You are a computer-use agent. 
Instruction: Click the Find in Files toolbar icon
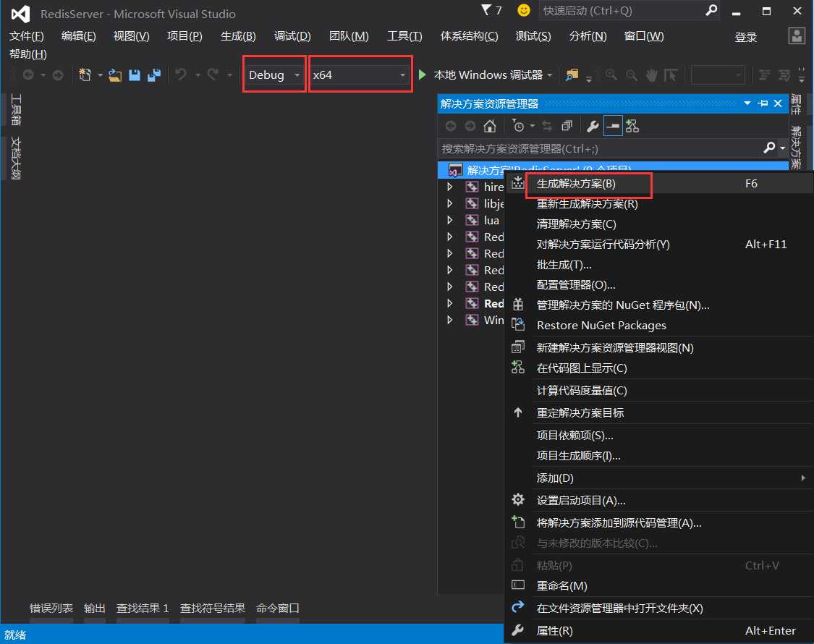pos(572,75)
